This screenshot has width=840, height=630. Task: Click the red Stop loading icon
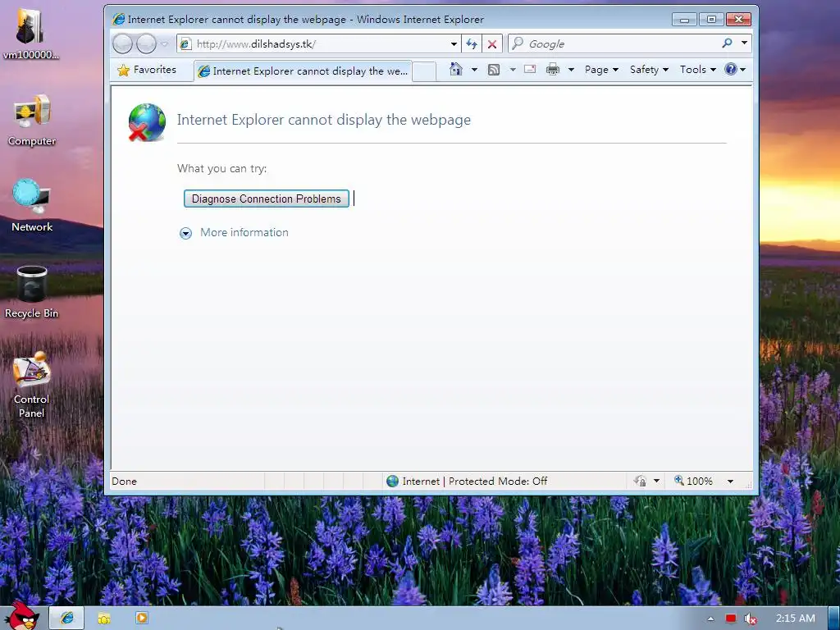coord(492,44)
